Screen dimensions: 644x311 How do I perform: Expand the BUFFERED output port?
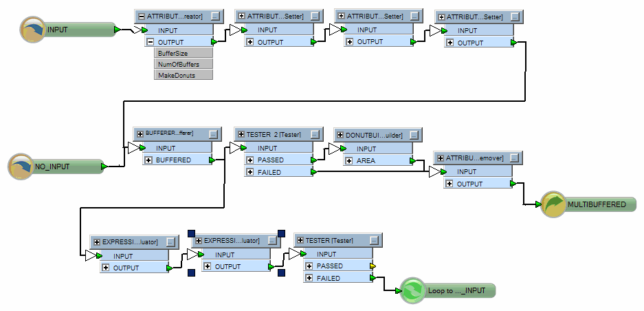pyautogui.click(x=148, y=160)
